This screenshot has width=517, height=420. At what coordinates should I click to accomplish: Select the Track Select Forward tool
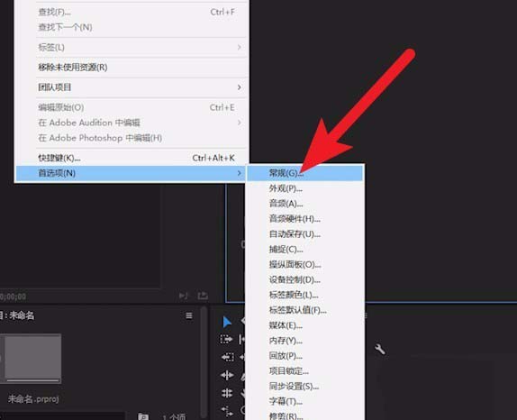(226, 339)
